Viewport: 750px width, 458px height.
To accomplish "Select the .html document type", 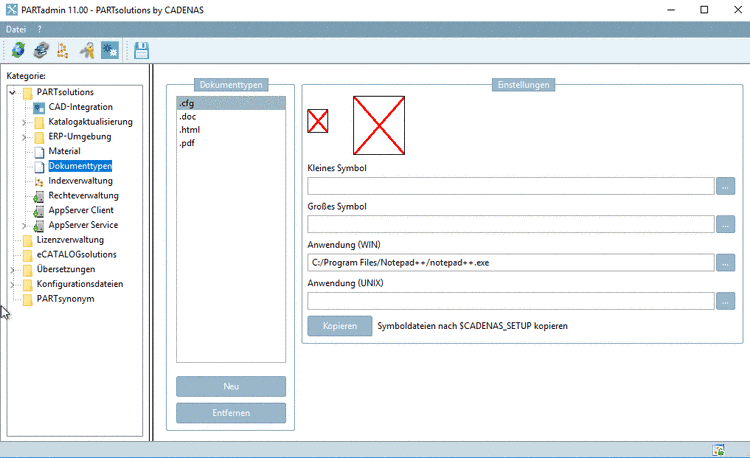I will (231, 130).
